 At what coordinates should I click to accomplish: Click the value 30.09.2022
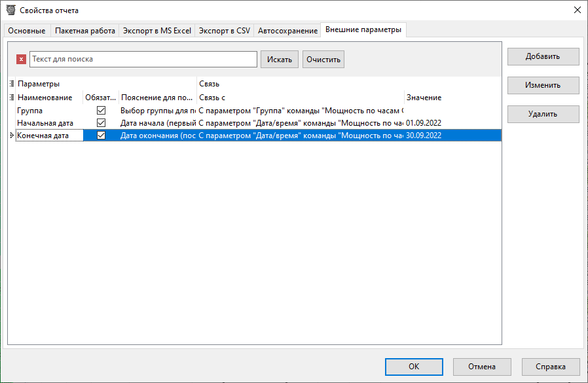(424, 136)
